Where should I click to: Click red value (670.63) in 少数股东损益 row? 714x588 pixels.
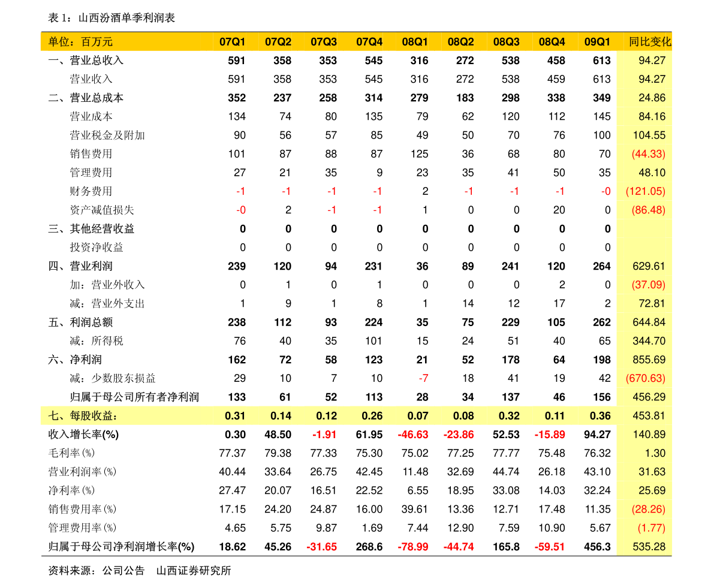coord(646,378)
